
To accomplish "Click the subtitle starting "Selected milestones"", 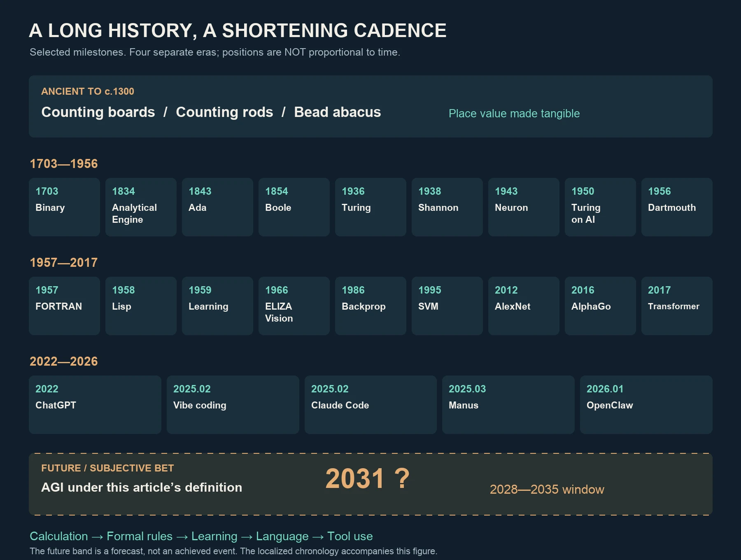I will 215,52.
